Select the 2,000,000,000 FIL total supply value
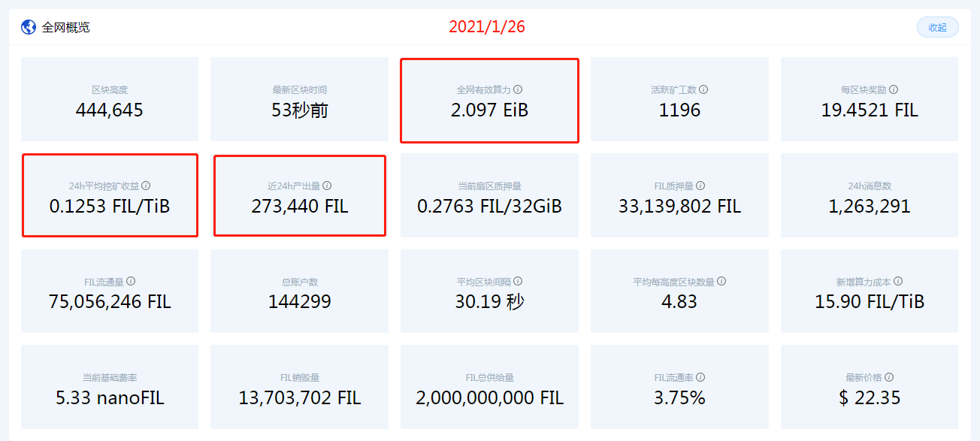The width and height of the screenshot is (980, 441). 489,398
